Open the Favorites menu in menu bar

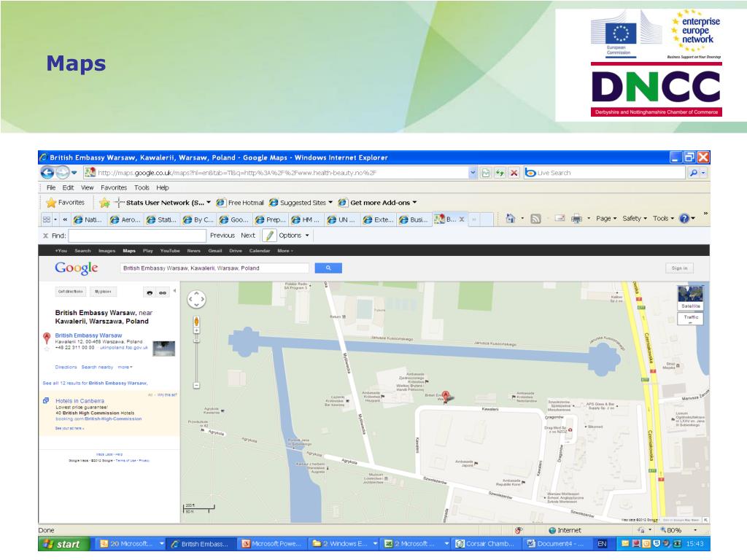(x=114, y=187)
